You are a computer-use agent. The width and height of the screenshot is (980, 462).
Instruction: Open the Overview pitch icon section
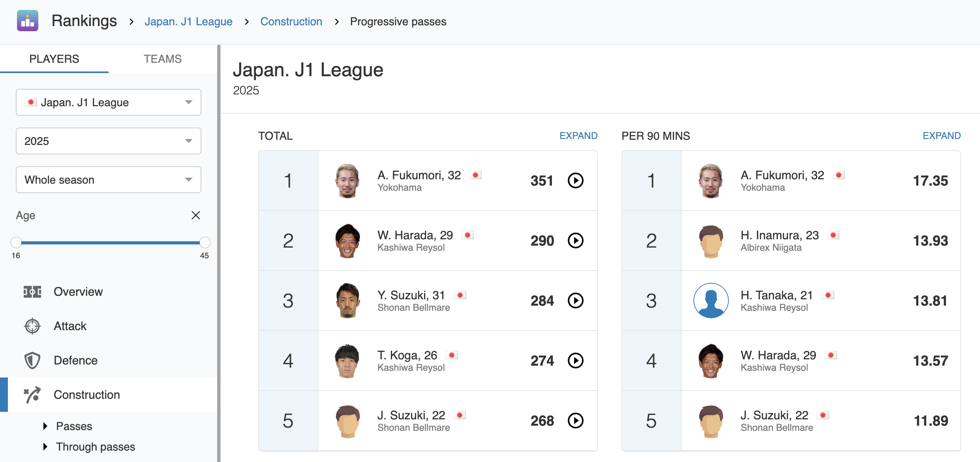pos(32,292)
